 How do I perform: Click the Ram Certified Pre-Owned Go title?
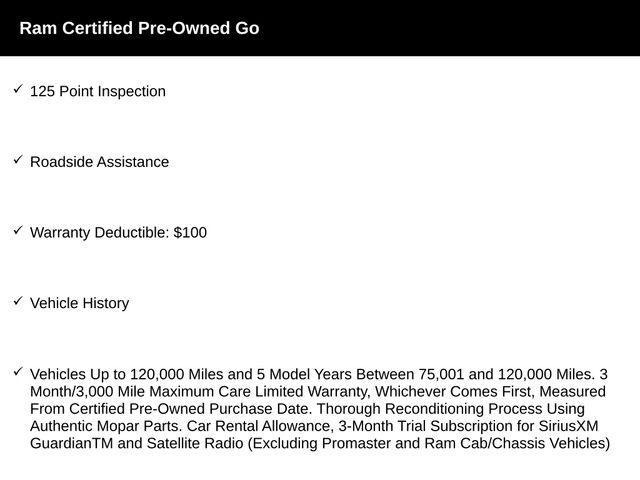click(139, 28)
